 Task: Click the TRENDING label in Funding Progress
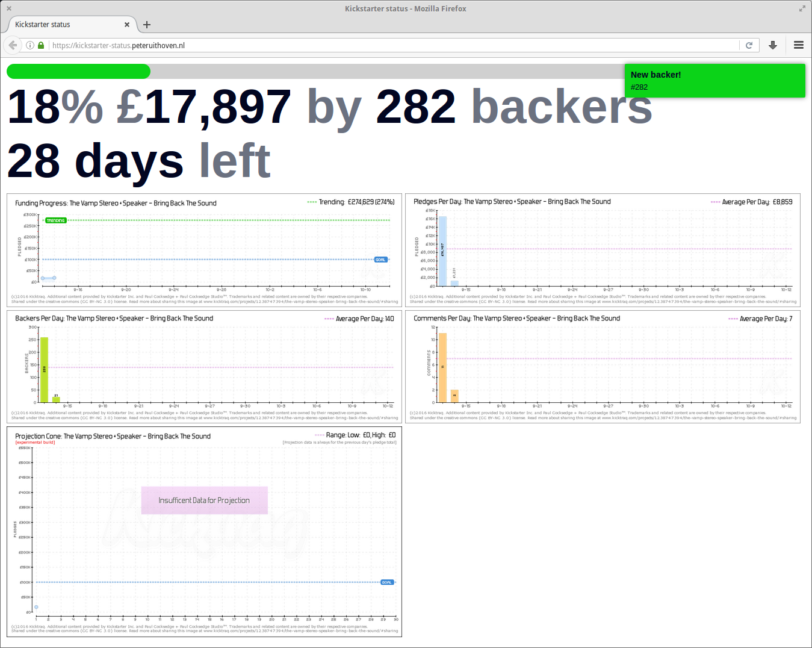(x=56, y=220)
